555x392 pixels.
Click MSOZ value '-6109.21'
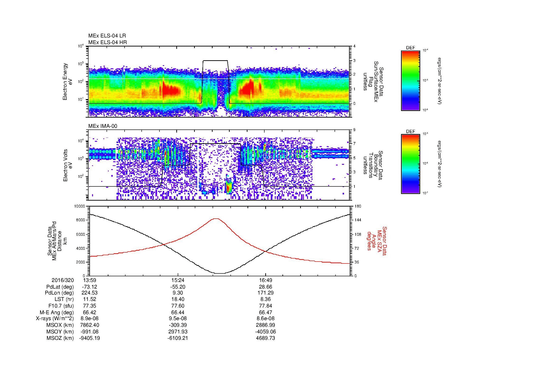(x=178, y=338)
